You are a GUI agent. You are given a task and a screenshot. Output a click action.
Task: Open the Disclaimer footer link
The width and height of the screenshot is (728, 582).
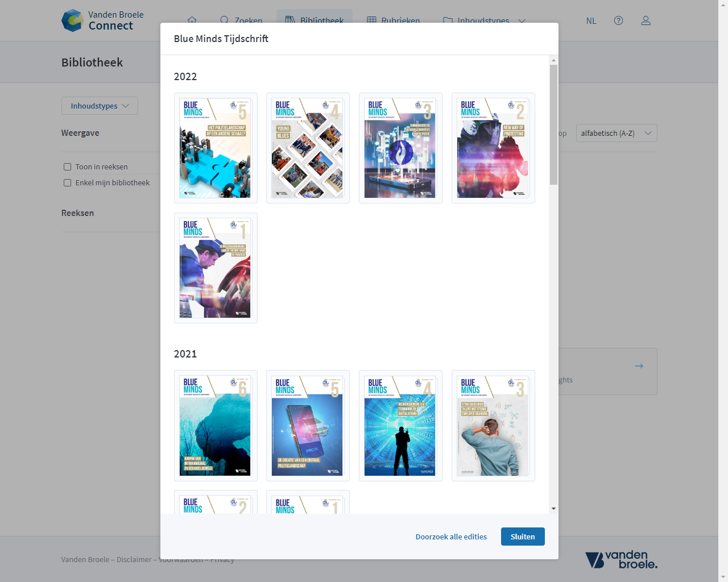(134, 559)
